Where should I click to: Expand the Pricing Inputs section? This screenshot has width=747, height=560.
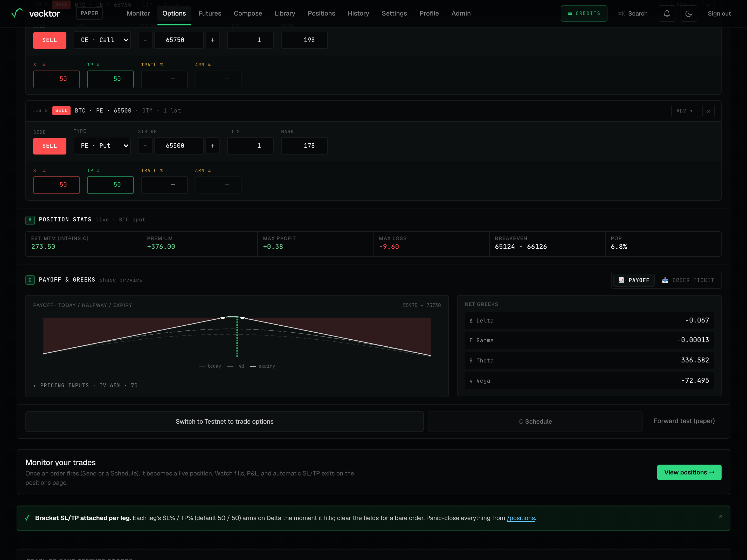[85, 386]
